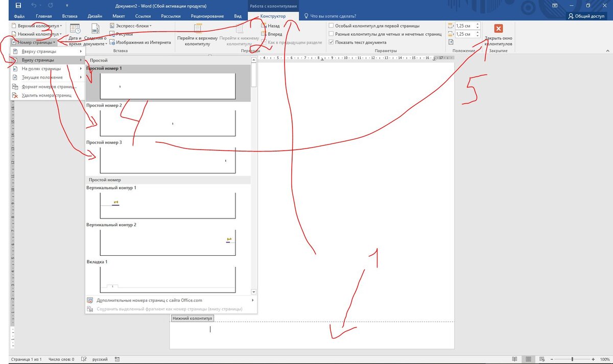Screen dimensions: 613x364
Task: Collapse the Номер страницы (page number) dropdown
Action: pos(33,42)
